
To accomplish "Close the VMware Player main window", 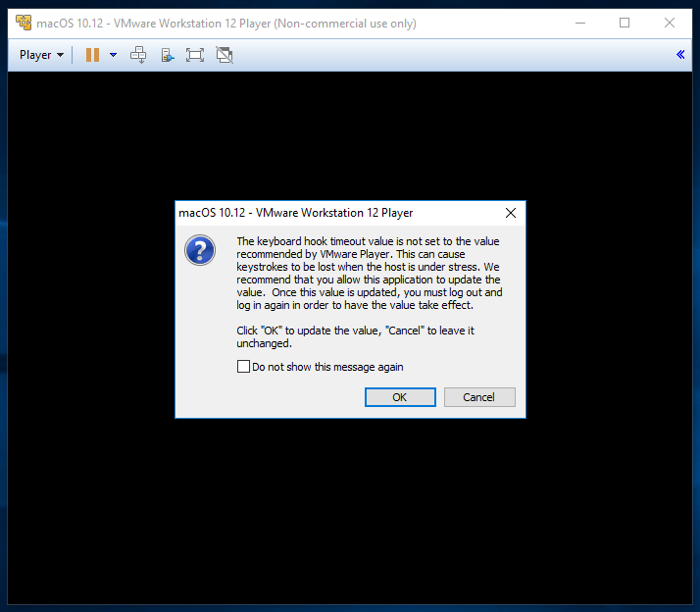I will (x=670, y=23).
